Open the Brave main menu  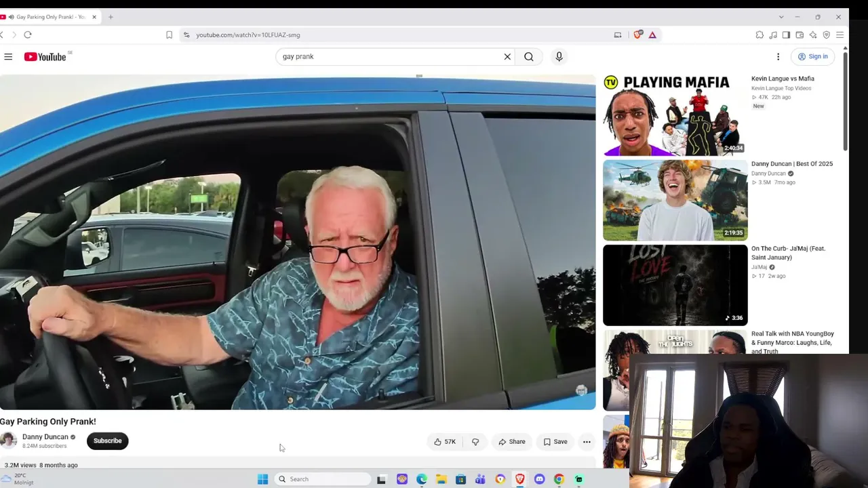point(840,35)
